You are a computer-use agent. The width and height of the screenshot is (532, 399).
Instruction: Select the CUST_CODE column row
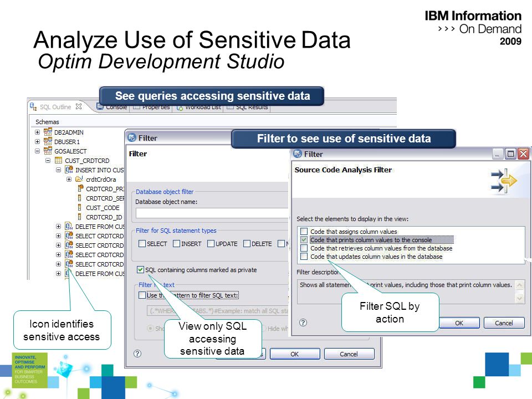[x=99, y=207]
